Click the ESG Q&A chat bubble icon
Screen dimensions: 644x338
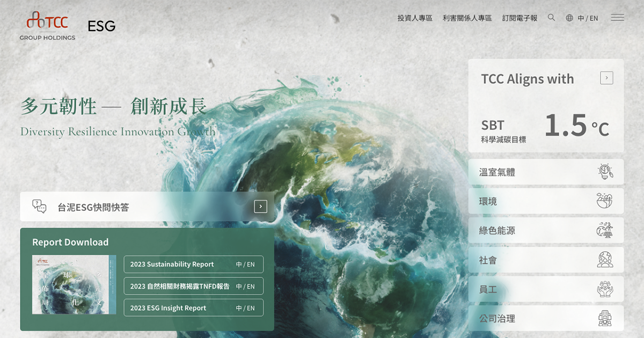coord(39,207)
